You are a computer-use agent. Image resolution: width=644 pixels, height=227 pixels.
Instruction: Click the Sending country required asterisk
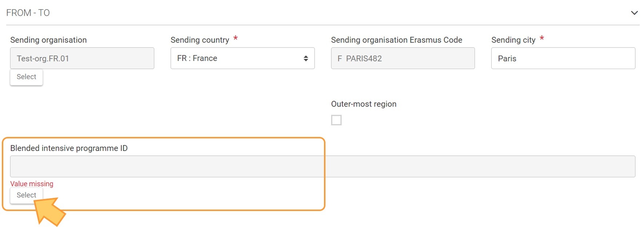[236, 38]
